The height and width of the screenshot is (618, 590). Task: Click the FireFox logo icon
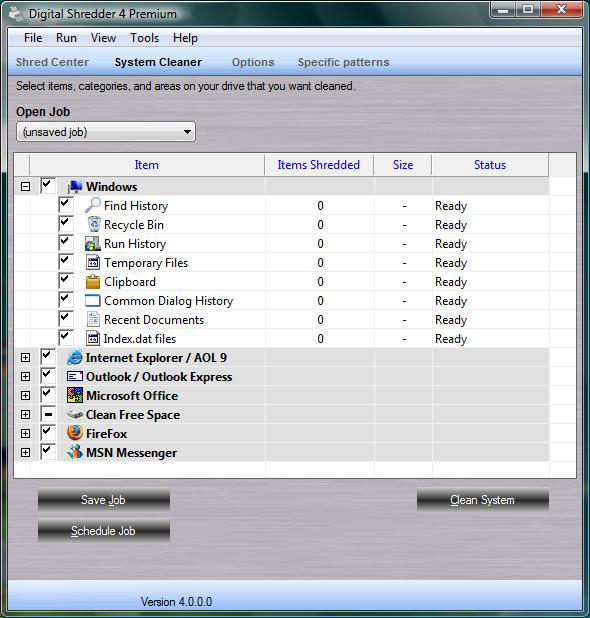[x=74, y=433]
